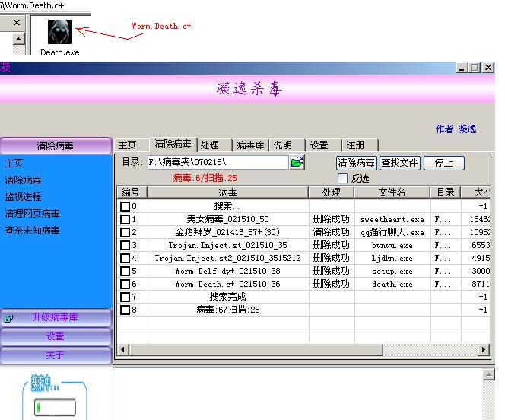This screenshot has width=505, height=420.
Task: Click the 清除病毒 button near directory field
Action: [x=356, y=163]
